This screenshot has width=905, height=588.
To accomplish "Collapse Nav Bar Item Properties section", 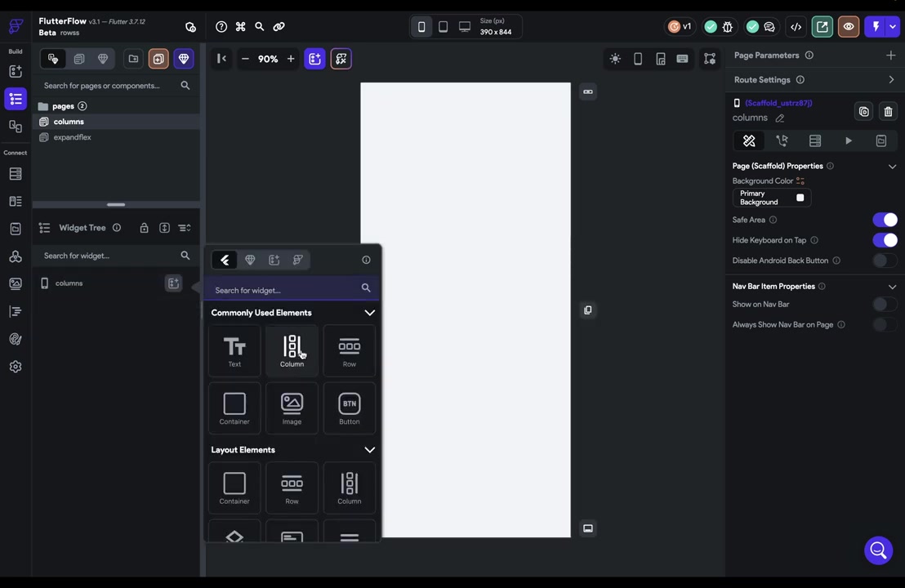I will coord(892,287).
